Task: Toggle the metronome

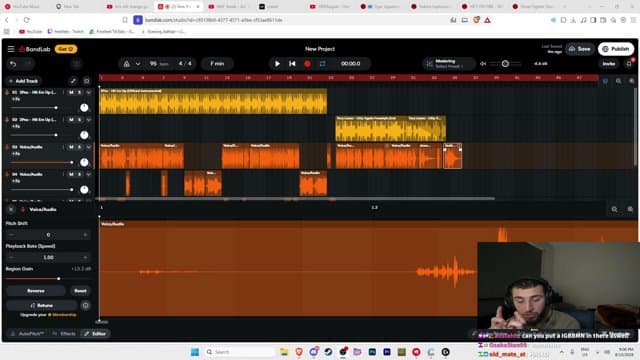Action: pyautogui.click(x=127, y=64)
